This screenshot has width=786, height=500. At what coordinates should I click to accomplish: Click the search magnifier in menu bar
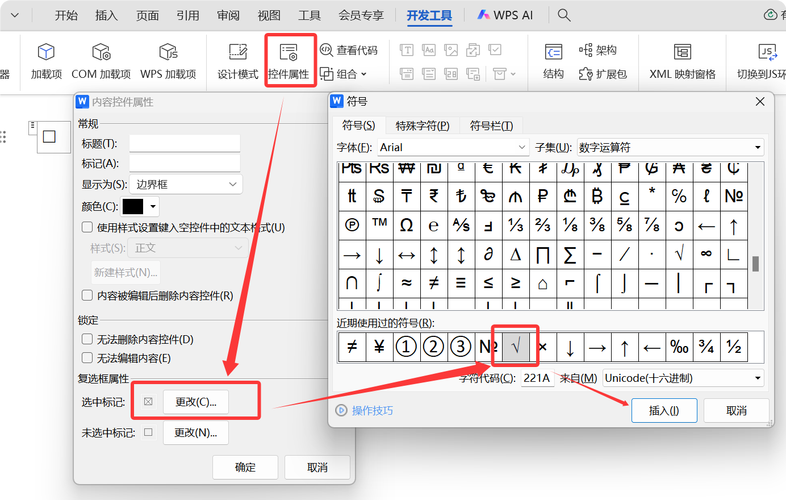564,15
